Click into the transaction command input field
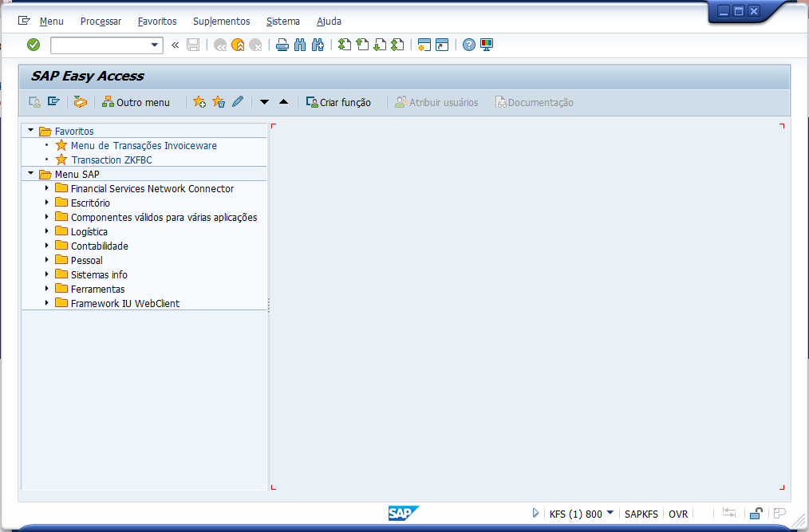 pos(100,45)
